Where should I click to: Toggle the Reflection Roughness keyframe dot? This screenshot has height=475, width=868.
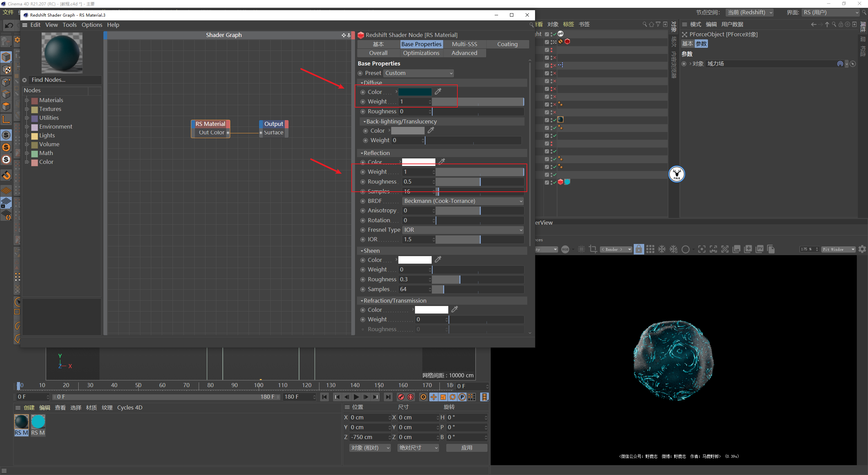[363, 182]
